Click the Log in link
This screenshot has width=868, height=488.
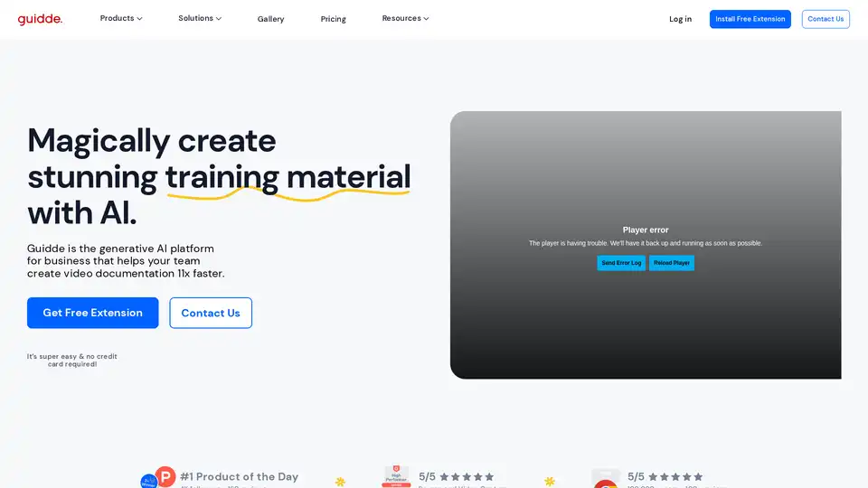pos(680,19)
